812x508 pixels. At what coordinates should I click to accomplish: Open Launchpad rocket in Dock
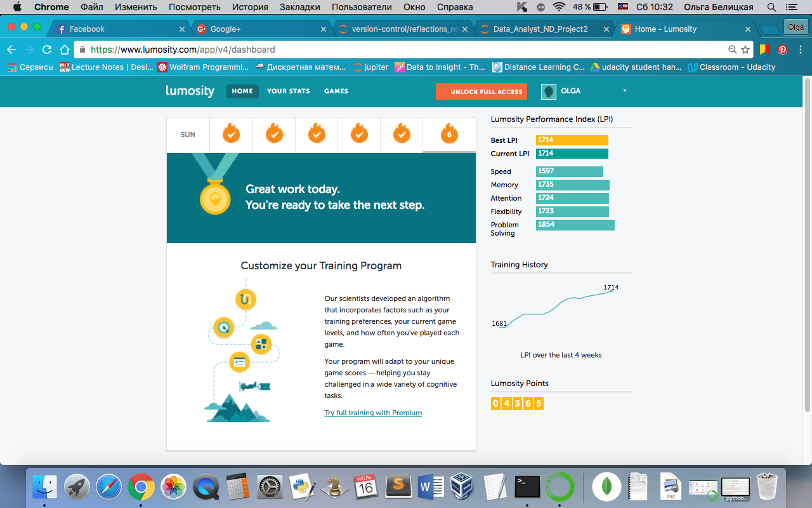pos(77,487)
